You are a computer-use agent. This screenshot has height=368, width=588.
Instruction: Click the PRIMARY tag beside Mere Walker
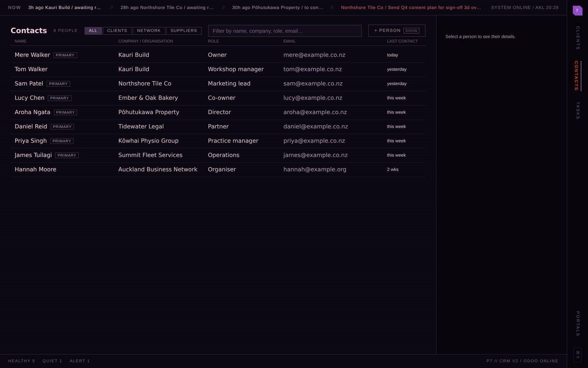(x=65, y=55)
